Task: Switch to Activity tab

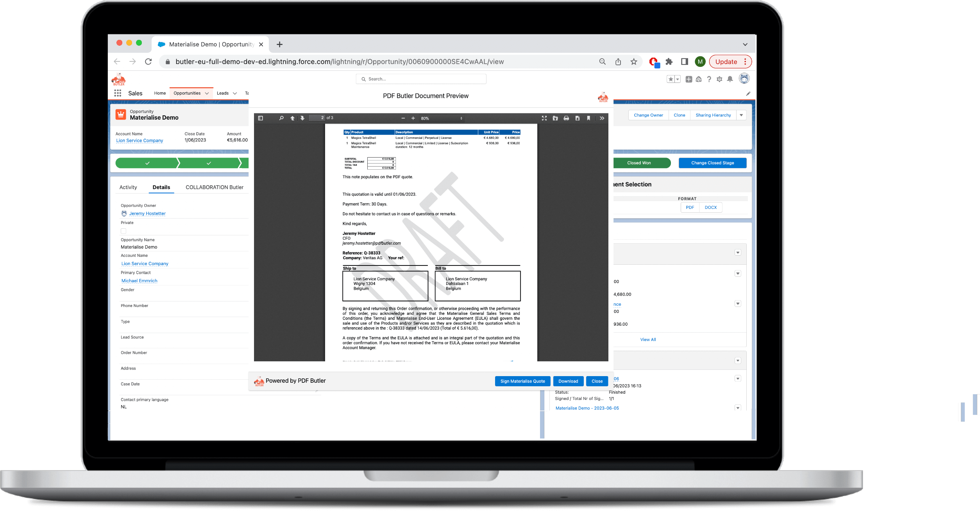Action: pos(128,187)
